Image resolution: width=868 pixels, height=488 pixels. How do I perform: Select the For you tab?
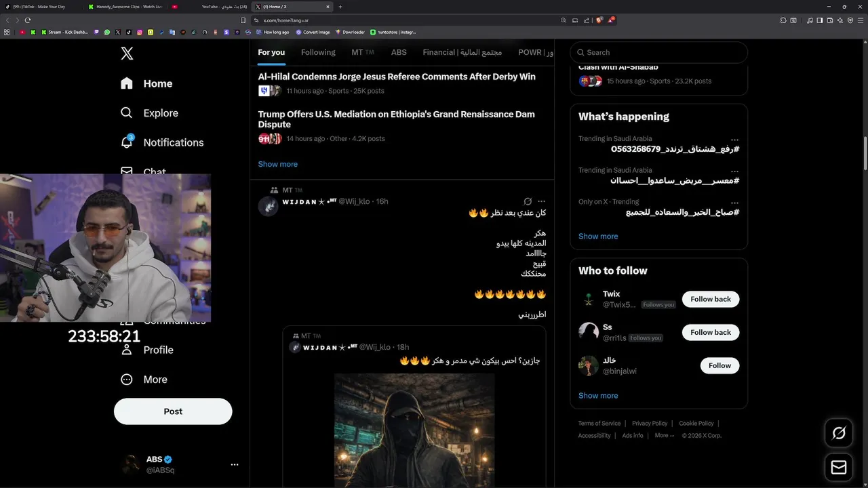[x=271, y=52]
